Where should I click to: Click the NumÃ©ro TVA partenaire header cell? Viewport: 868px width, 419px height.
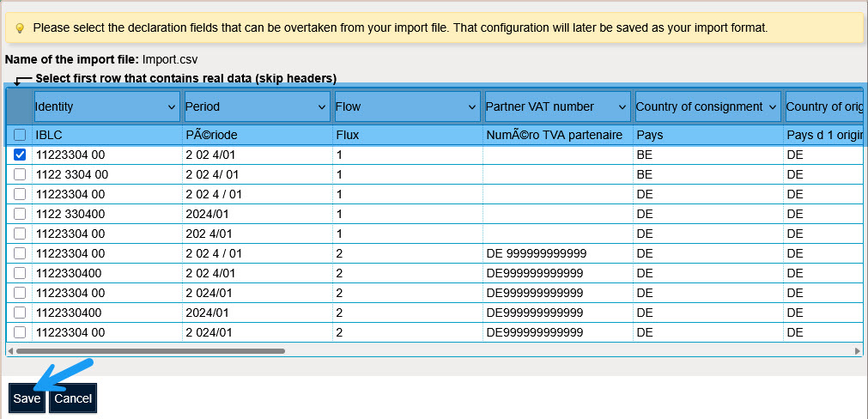[558, 135]
